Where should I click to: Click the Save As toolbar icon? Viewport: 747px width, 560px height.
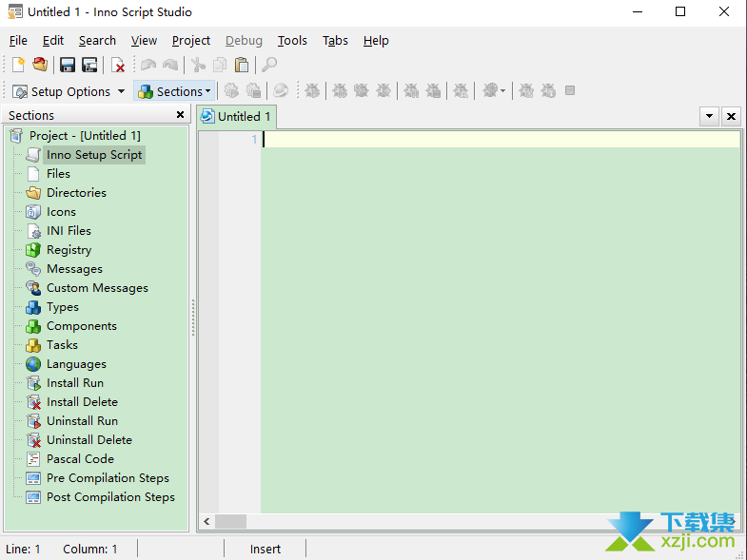coord(89,65)
